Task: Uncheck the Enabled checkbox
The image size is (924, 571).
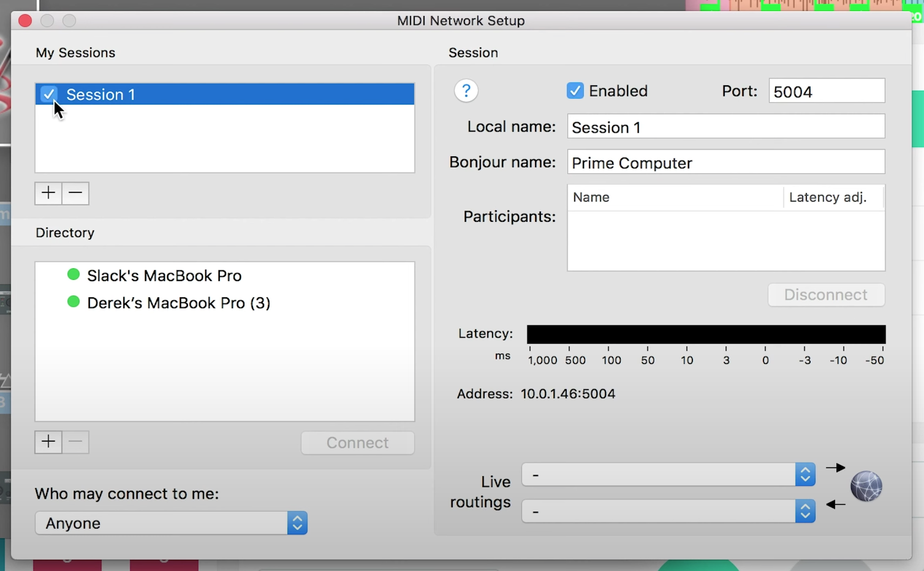Action: click(575, 90)
